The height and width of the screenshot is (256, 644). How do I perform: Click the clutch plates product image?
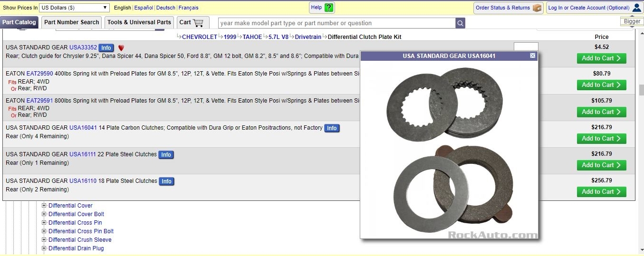(449, 149)
